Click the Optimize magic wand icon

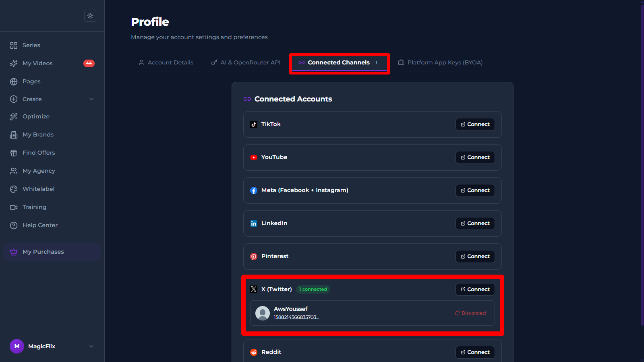coord(14,117)
